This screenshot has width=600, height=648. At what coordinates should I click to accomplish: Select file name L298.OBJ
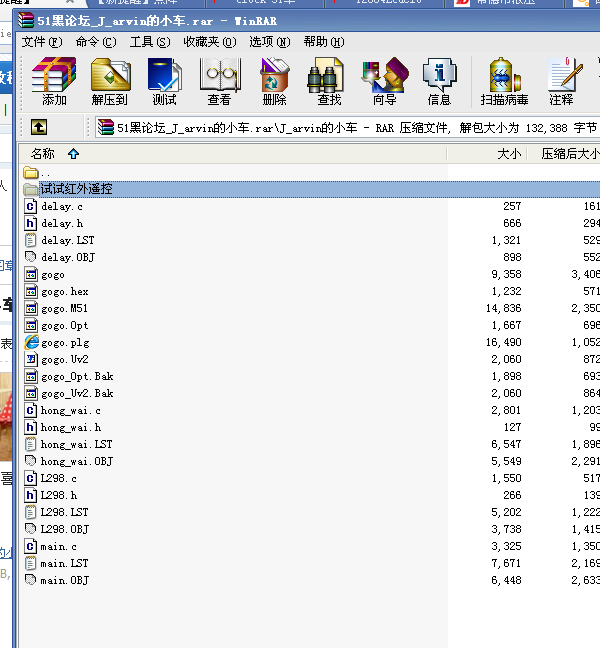click(64, 529)
